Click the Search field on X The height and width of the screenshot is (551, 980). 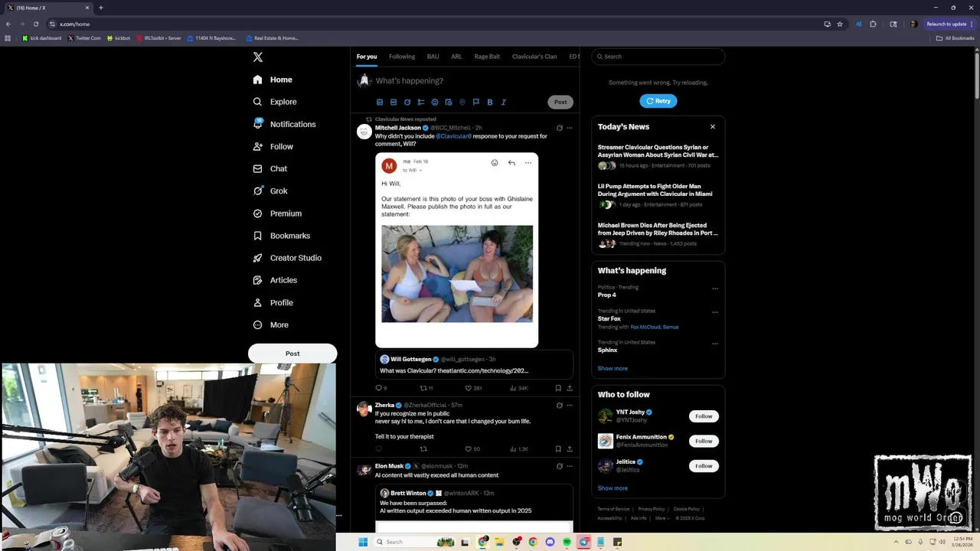658,57
